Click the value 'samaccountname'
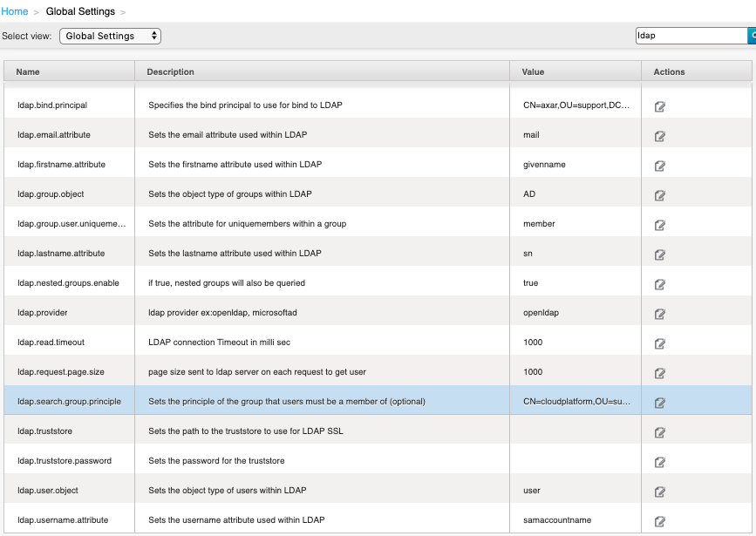This screenshot has width=756, height=536. [x=557, y=520]
